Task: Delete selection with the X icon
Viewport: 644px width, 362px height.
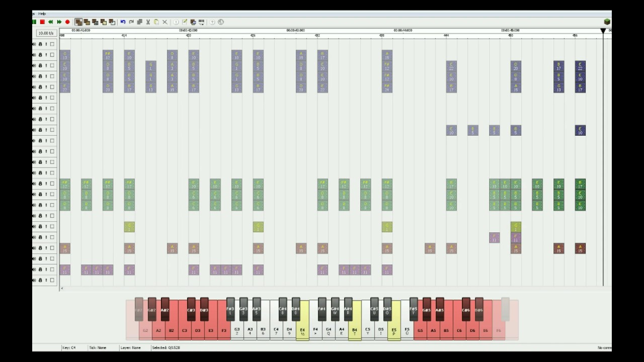Action: [x=165, y=22]
